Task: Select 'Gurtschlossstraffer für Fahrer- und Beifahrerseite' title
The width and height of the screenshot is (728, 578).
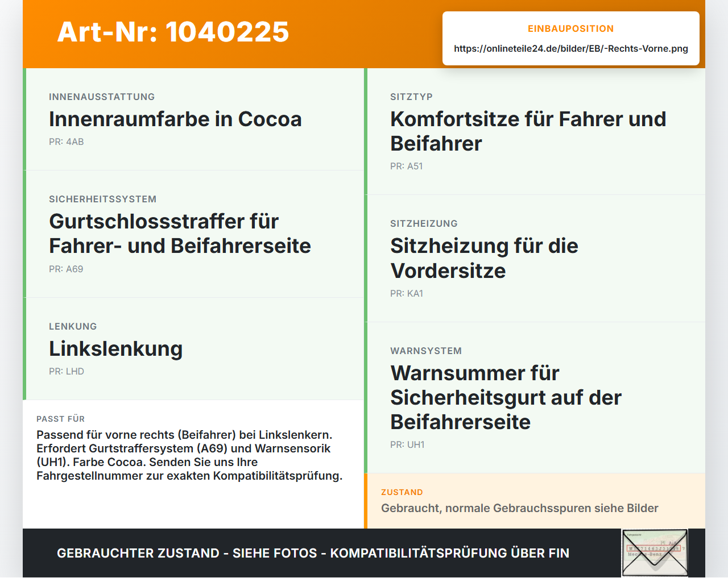Action: pos(180,234)
